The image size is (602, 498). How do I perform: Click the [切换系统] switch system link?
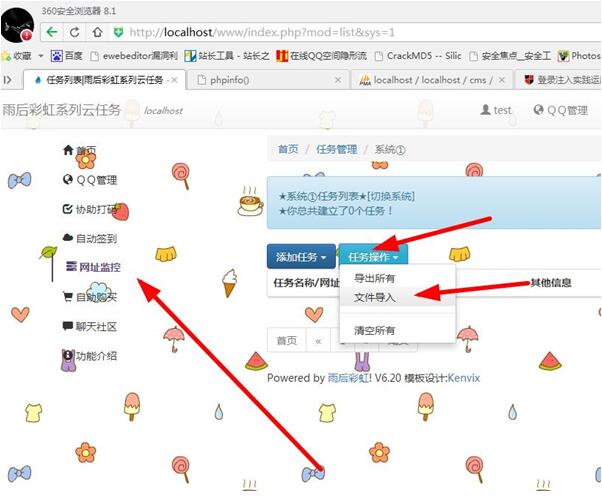[x=391, y=196]
